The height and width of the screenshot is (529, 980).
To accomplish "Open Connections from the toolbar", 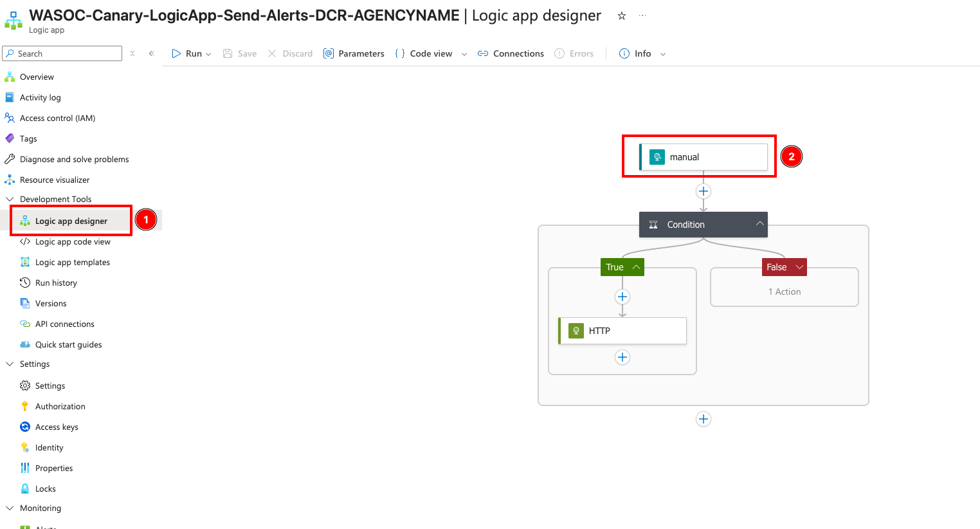I will [510, 53].
